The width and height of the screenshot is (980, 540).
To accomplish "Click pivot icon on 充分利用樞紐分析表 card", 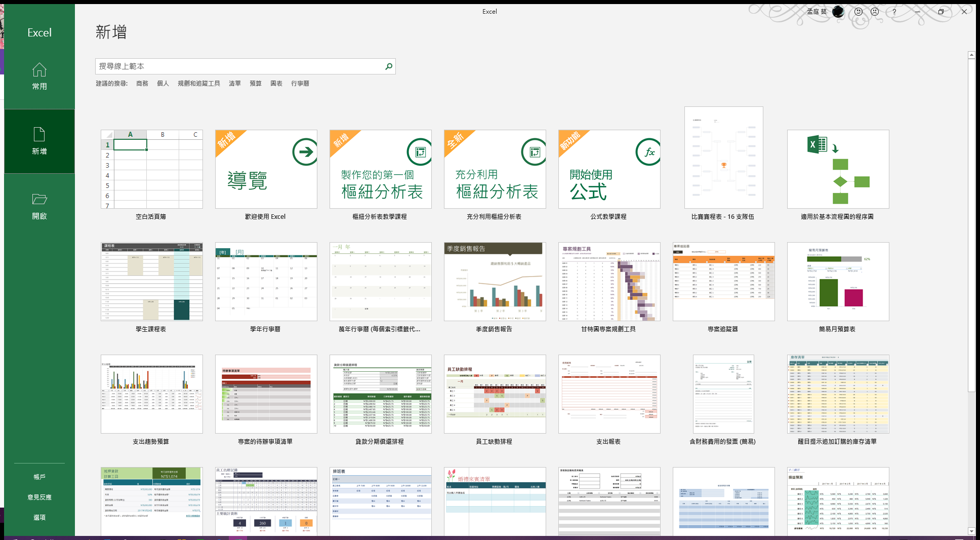I will point(534,151).
